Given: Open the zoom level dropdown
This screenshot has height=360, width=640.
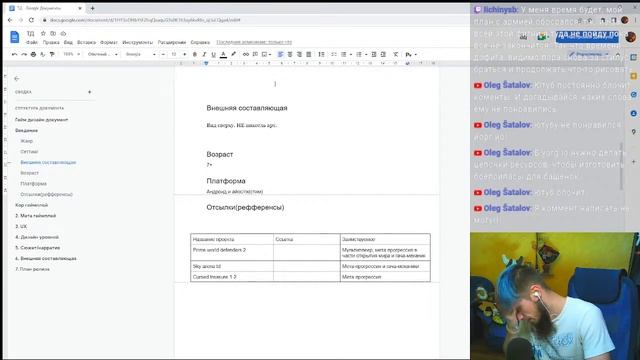Looking at the screenshot, I should tap(71, 54).
